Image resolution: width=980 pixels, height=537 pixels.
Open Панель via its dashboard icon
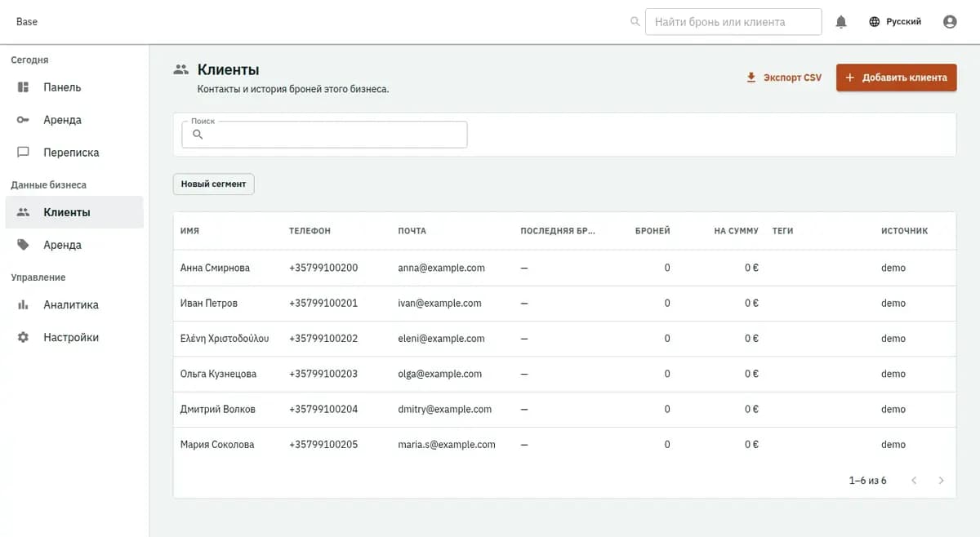(x=24, y=87)
